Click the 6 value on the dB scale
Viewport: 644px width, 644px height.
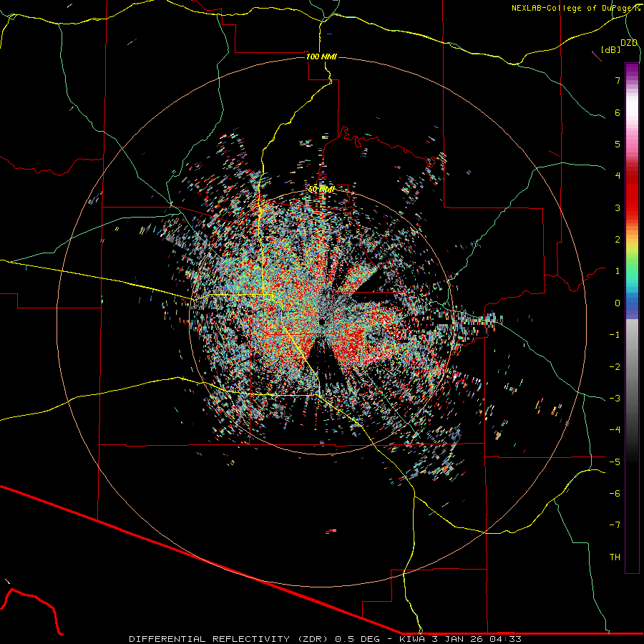pos(618,112)
